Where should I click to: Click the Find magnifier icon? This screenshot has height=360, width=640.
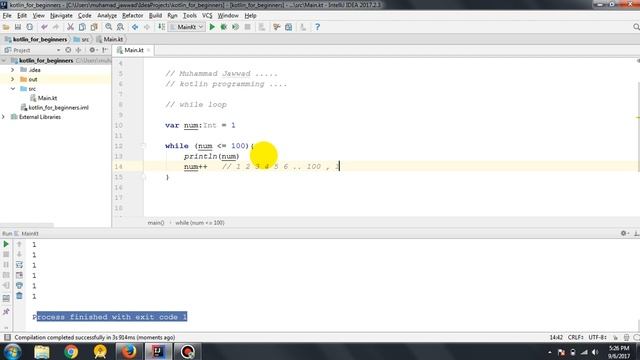click(x=109, y=27)
